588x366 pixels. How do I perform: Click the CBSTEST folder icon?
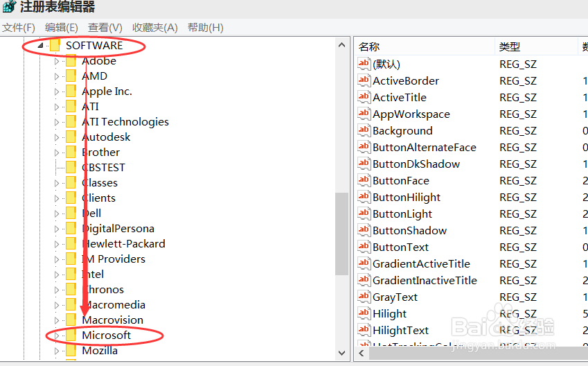point(71,168)
